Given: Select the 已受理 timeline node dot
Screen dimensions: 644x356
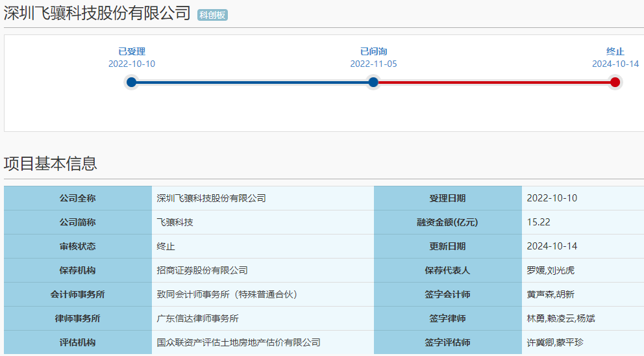Looking at the screenshot, I should point(131,83).
